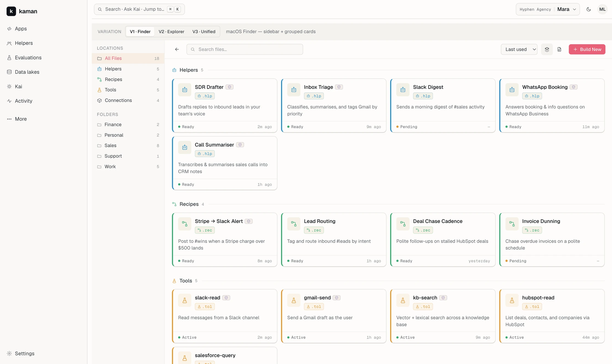Open the Personal folder
This screenshot has height=364, width=612.
(x=128, y=135)
